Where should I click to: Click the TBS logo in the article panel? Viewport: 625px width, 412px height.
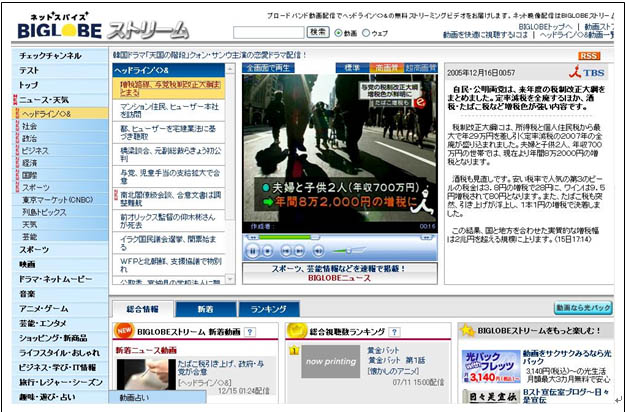587,73
